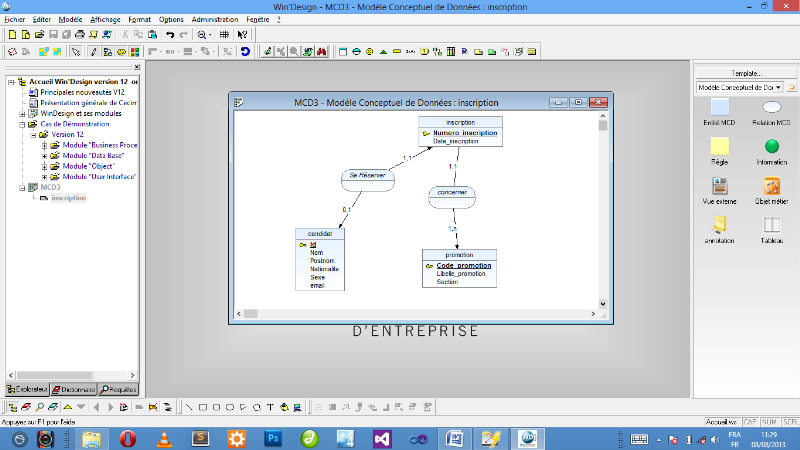This screenshot has height=450, width=800.
Task: Click the Entité MCD palette icon
Action: point(719,108)
